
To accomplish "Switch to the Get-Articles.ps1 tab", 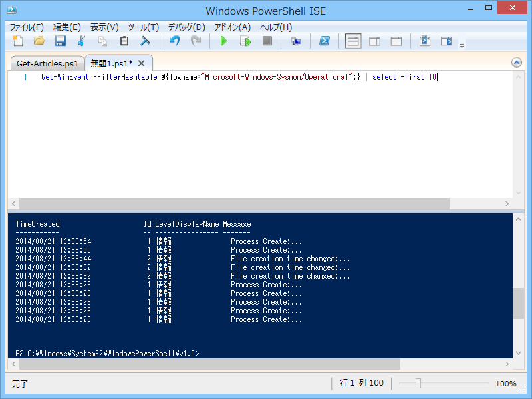I will (47, 63).
